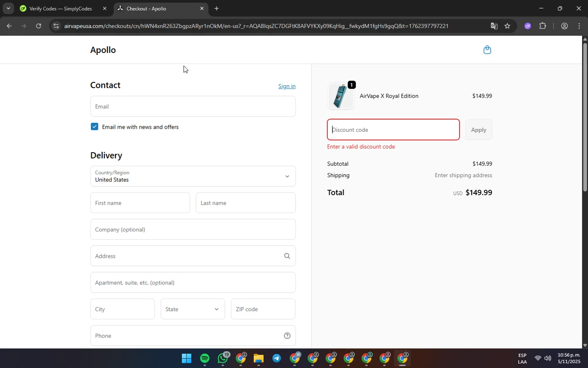Image resolution: width=588 pixels, height=368 pixels.
Task: Expand the Country/Region dropdown
Action: (193, 176)
